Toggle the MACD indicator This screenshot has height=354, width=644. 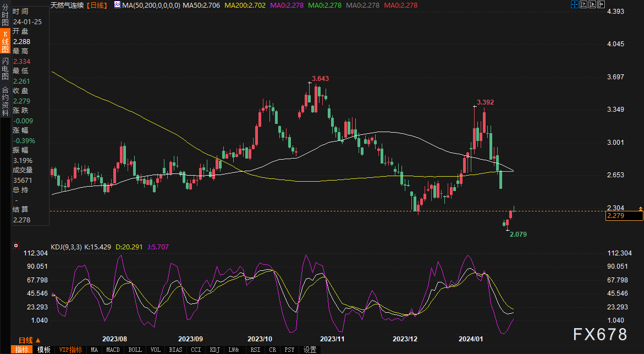113,350
